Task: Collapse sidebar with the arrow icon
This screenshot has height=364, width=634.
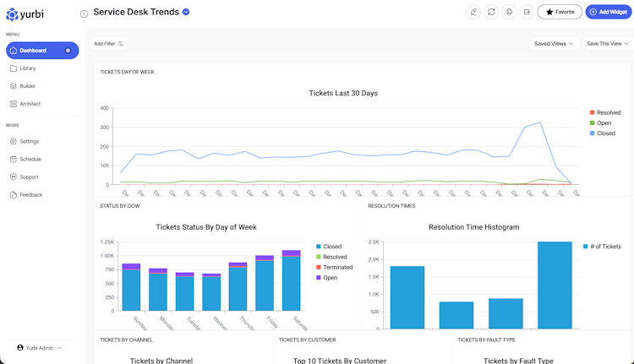Action: (x=84, y=14)
